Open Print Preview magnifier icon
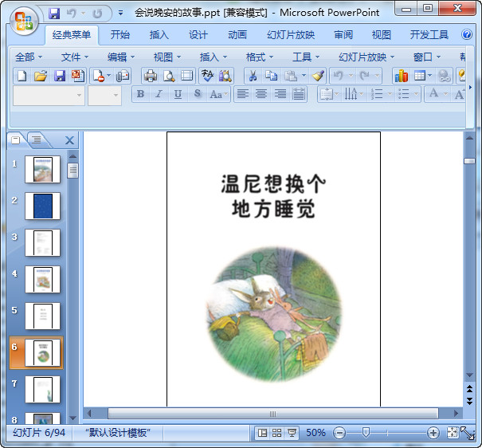The width and height of the screenshot is (482, 448). [x=169, y=76]
